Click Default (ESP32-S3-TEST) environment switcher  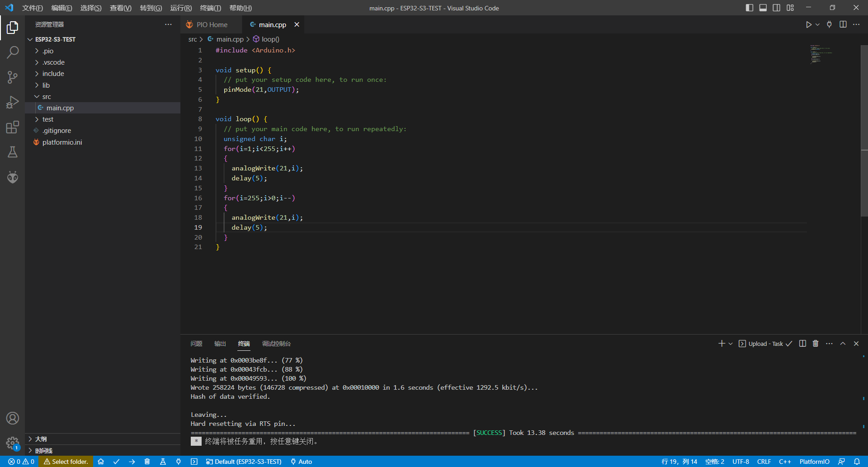pyautogui.click(x=244, y=462)
